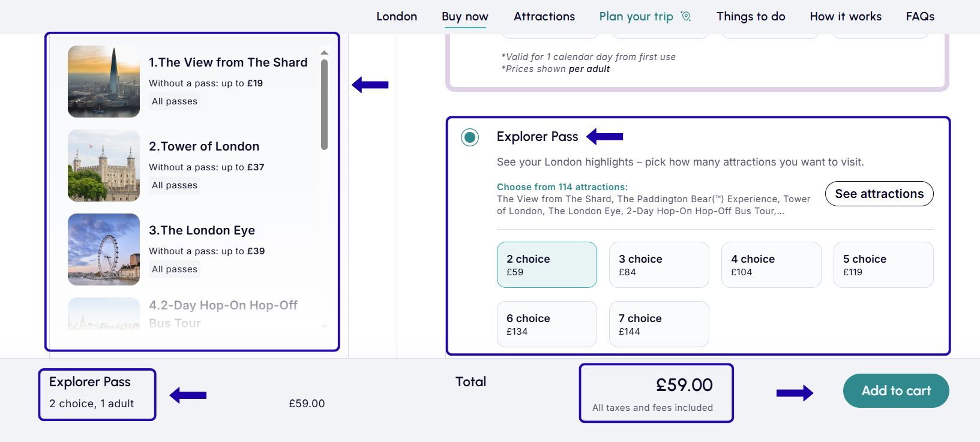Click All passes under Tower of London

[174, 185]
